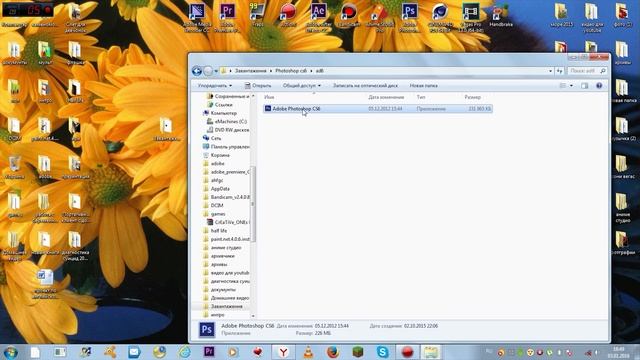
Task: Click Записать на оптический диск
Action: click(x=365, y=86)
